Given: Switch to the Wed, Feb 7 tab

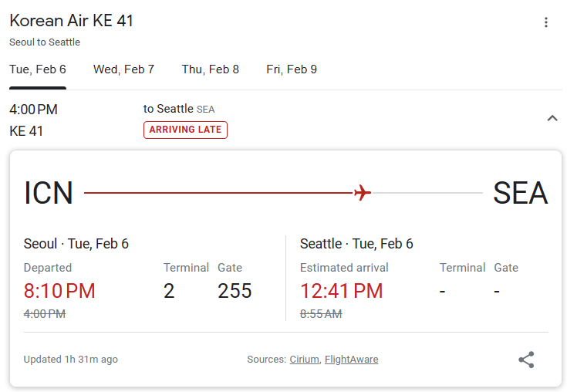Looking at the screenshot, I should pos(123,69).
